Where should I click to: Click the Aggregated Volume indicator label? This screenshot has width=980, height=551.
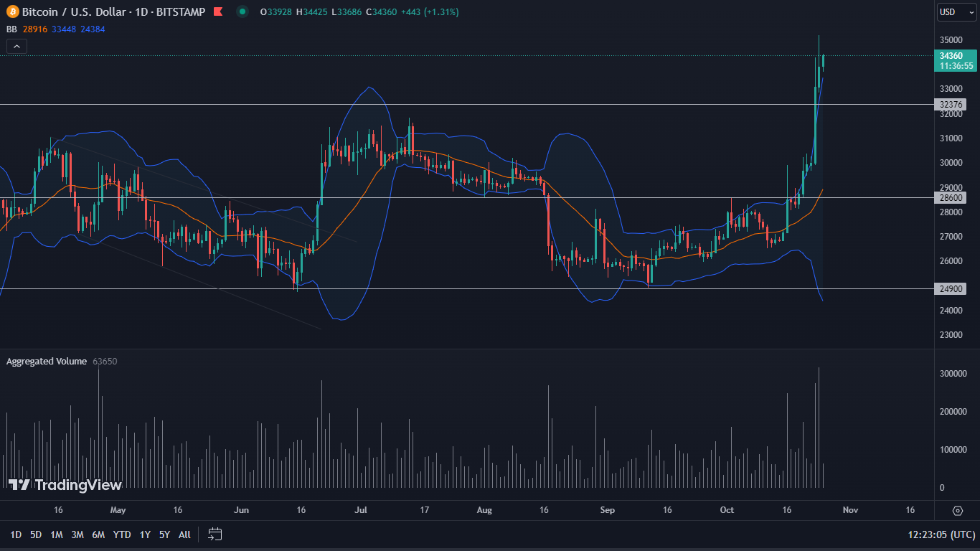click(x=47, y=362)
